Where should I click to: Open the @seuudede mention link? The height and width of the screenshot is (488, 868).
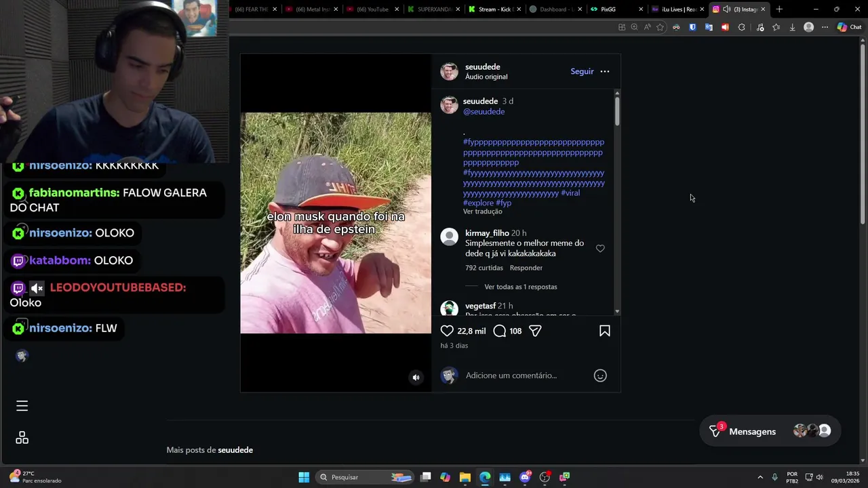click(484, 111)
